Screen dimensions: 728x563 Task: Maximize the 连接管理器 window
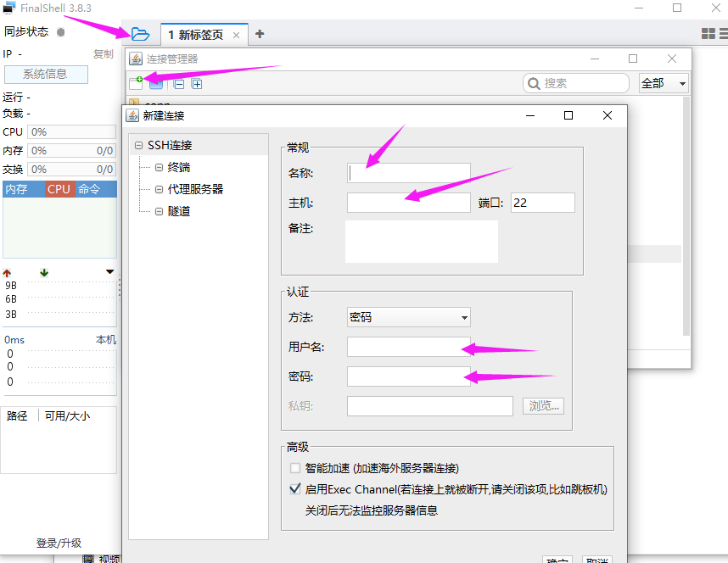(x=633, y=59)
